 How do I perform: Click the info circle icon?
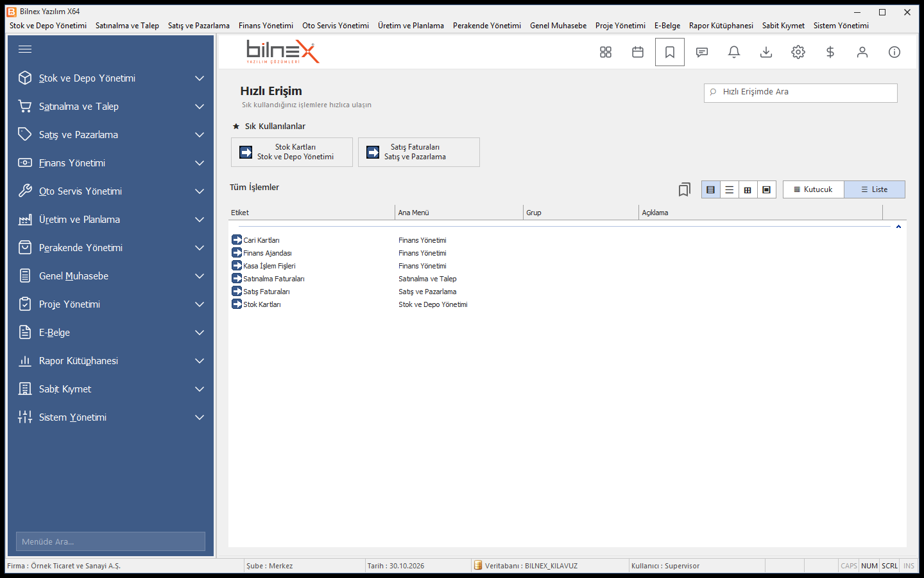894,52
